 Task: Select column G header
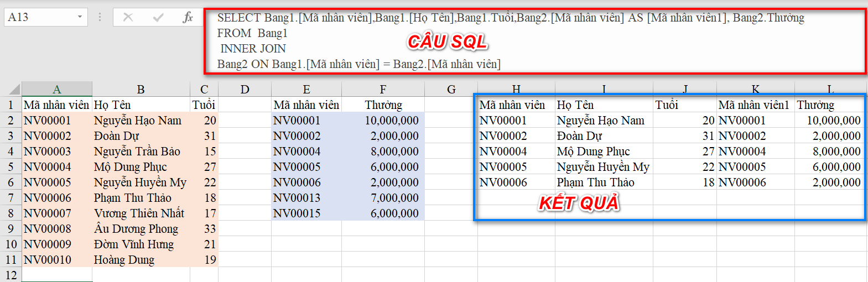pyautogui.click(x=451, y=90)
